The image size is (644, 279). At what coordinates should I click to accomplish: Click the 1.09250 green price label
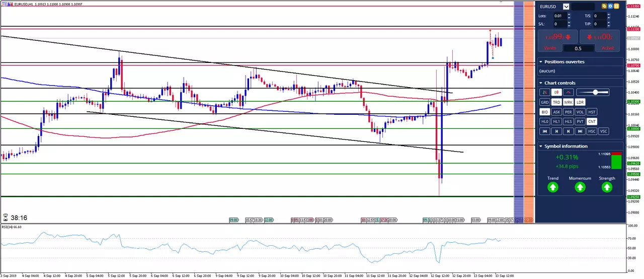pos(633,197)
